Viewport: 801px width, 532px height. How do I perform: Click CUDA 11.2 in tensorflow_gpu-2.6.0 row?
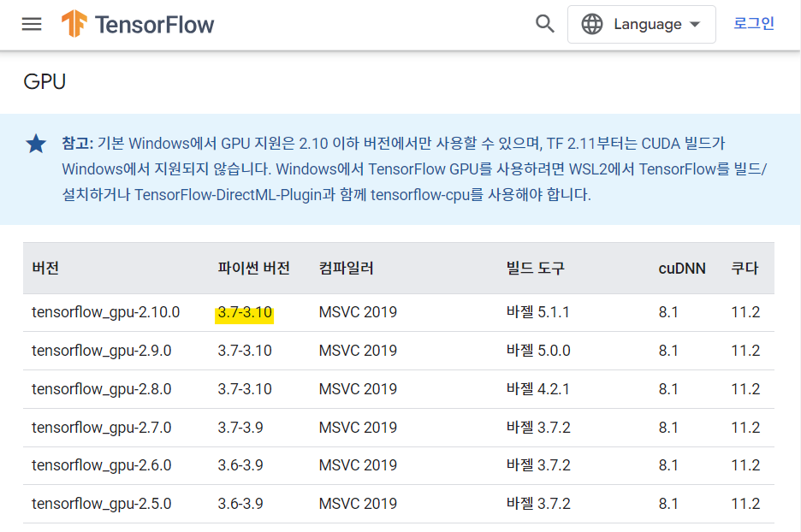[745, 465]
